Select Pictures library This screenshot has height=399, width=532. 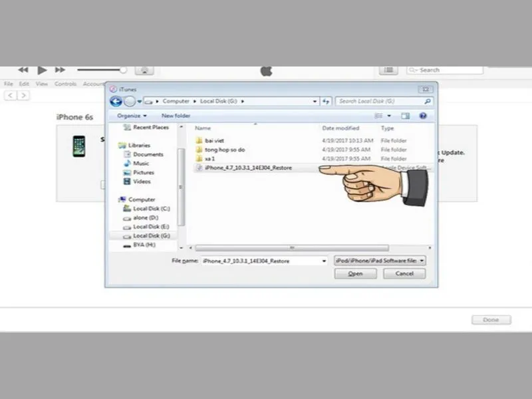[x=139, y=173]
